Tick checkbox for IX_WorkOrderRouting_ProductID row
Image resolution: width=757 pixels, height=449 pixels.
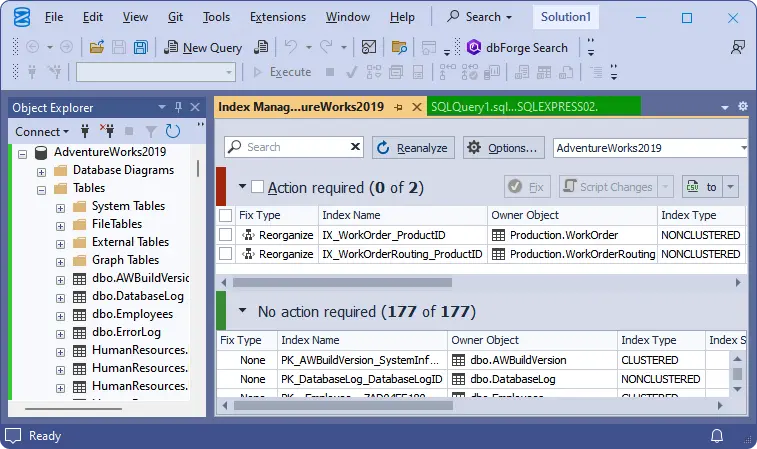(226, 254)
